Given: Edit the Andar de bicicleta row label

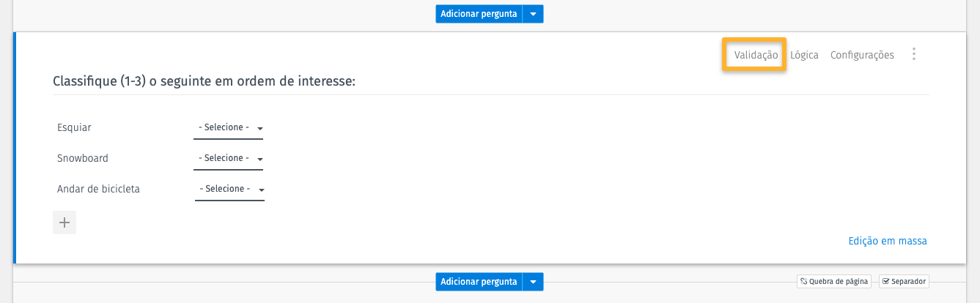Looking at the screenshot, I should pos(98,190).
